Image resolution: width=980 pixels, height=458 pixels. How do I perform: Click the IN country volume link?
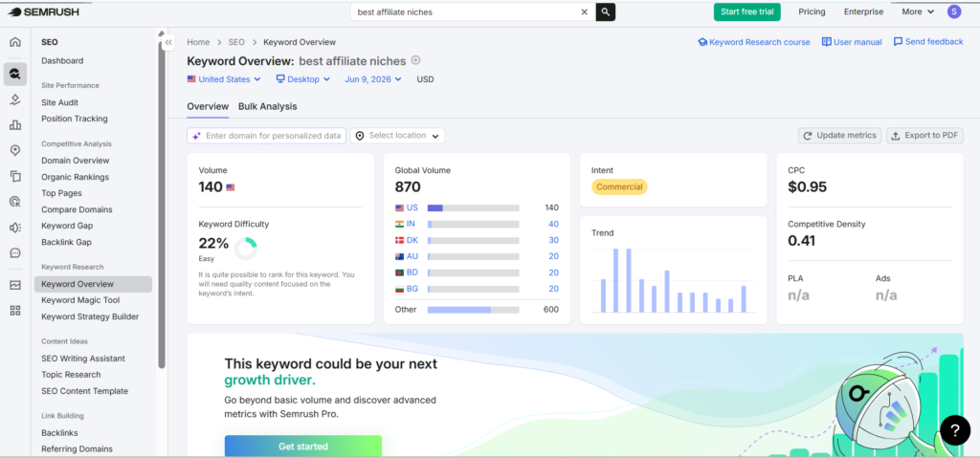411,224
